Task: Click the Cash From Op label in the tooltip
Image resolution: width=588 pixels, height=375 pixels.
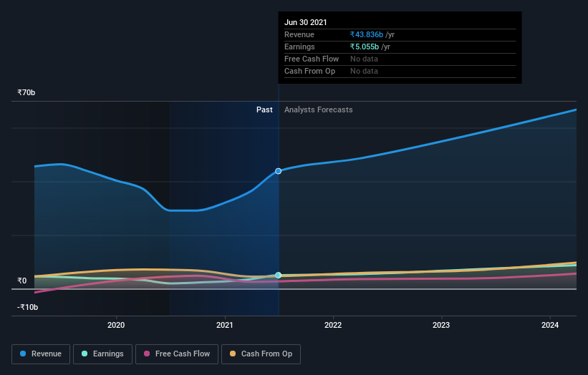Action: pyautogui.click(x=309, y=71)
